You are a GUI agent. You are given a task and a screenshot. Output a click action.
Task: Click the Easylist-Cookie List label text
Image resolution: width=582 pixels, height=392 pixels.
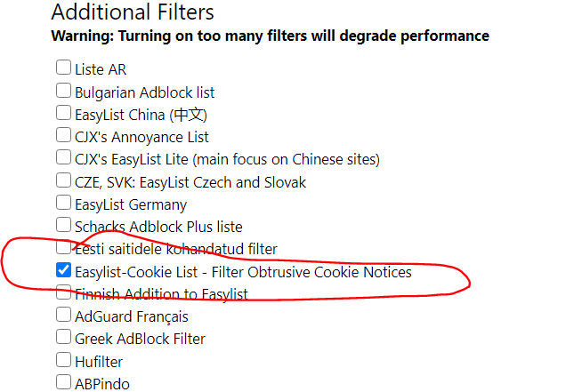coord(243,272)
